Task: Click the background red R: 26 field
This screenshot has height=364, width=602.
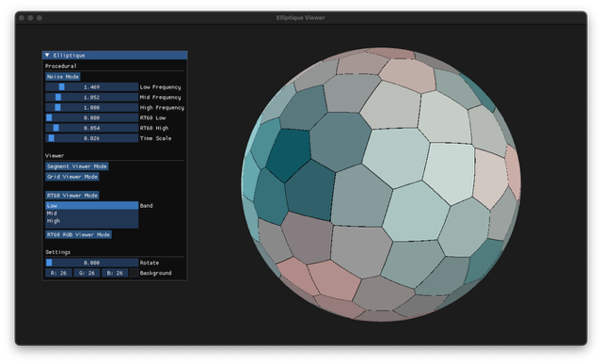Action: pos(58,273)
